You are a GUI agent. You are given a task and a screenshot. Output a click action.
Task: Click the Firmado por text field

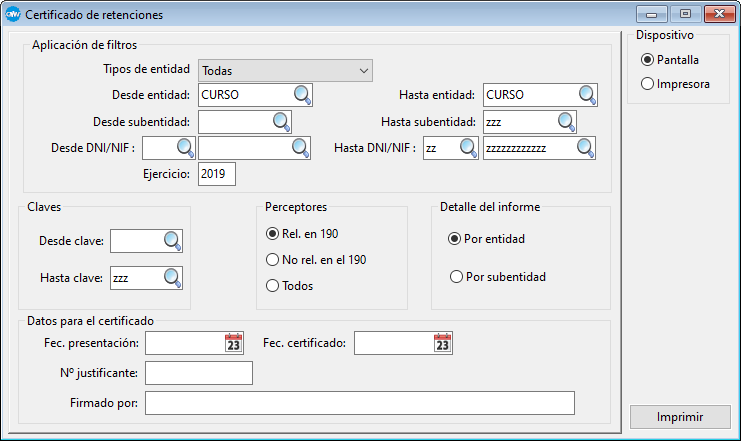(360, 403)
